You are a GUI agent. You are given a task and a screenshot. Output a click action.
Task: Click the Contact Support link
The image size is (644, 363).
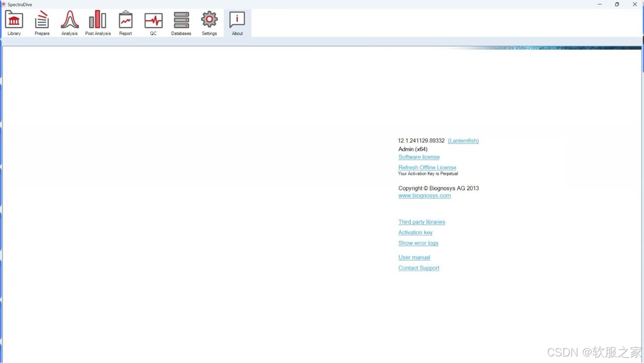click(x=419, y=268)
